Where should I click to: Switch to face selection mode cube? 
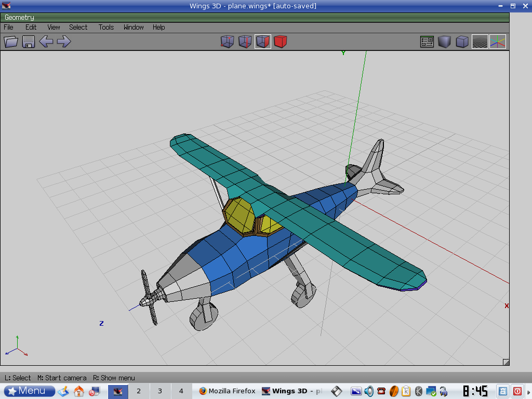[x=263, y=42]
